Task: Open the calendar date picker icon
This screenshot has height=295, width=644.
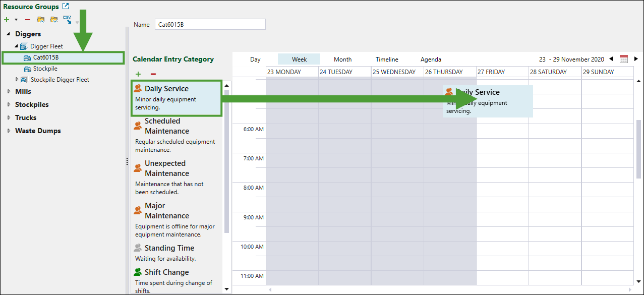Action: coord(624,59)
